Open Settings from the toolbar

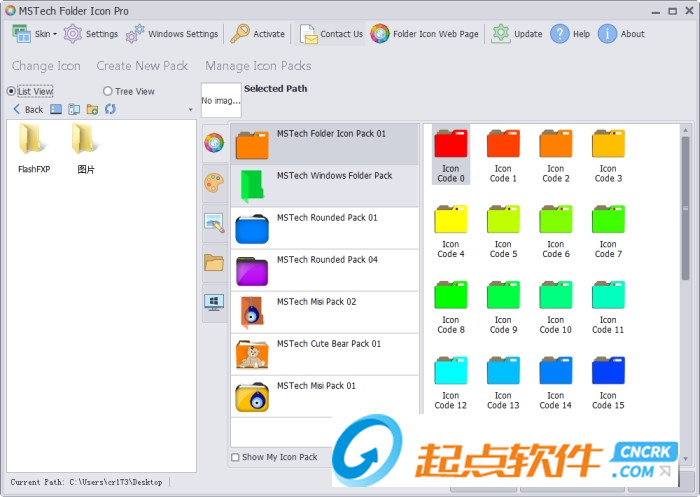[x=91, y=34]
